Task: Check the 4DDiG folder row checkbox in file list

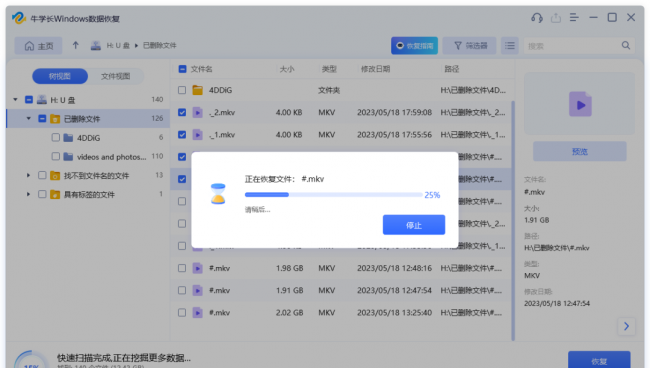Action: point(182,90)
